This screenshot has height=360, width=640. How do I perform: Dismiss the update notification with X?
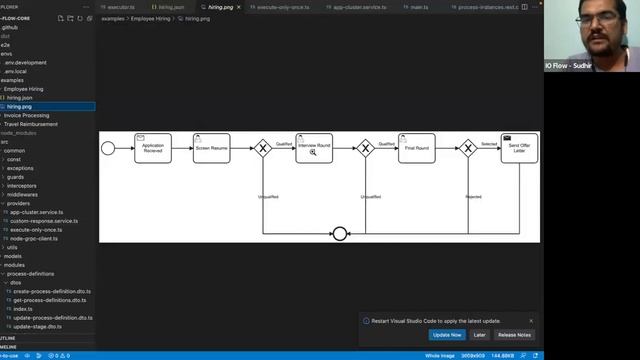pos(531,321)
